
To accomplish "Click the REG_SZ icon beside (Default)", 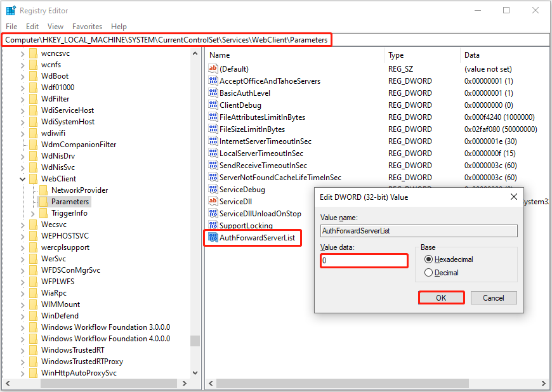I will pyautogui.click(x=213, y=69).
